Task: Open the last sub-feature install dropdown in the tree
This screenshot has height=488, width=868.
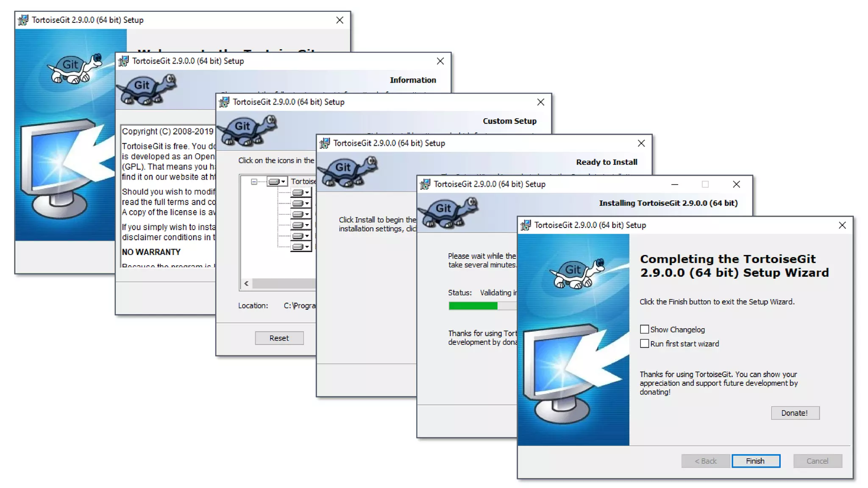Action: coord(301,247)
